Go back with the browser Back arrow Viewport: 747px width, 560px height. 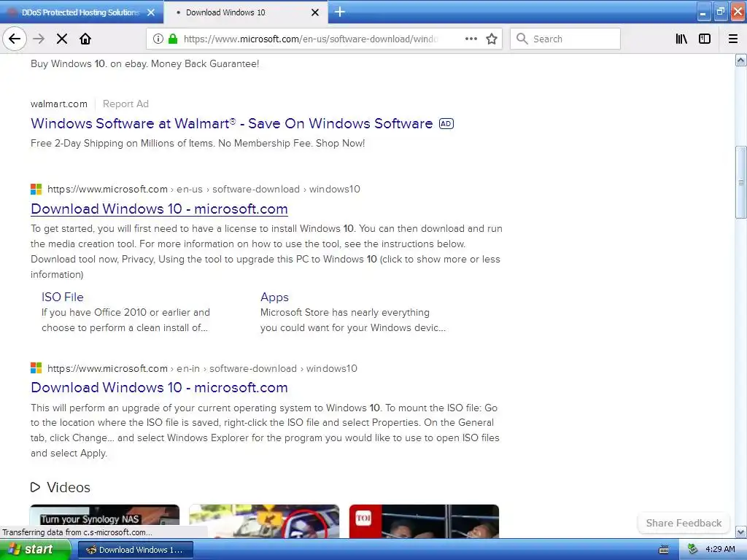pos(15,39)
